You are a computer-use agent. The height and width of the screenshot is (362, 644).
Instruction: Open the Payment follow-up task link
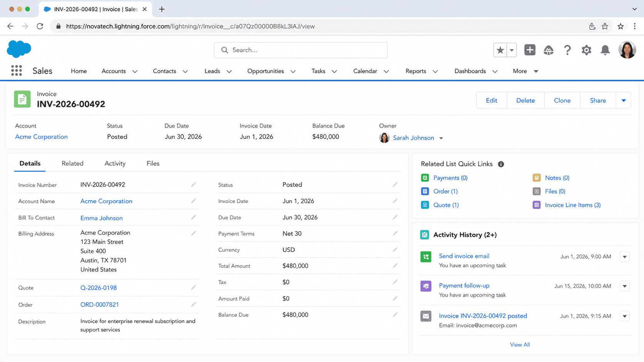point(464,285)
